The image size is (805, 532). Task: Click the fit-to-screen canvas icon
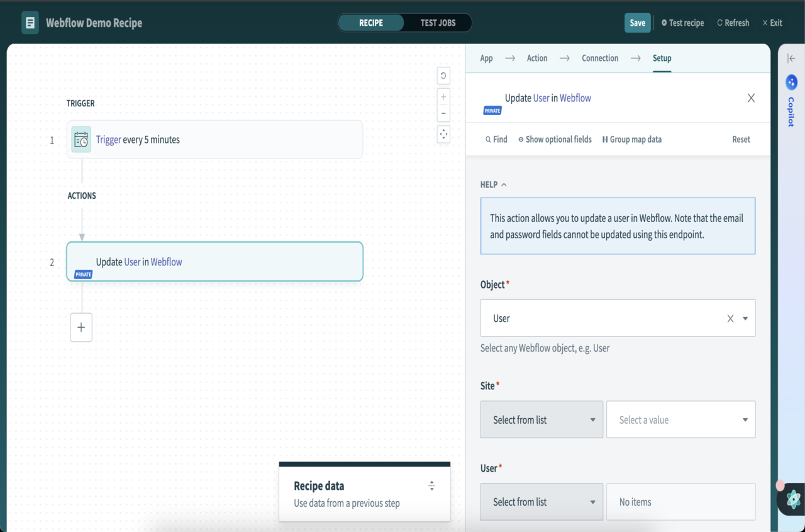coord(443,134)
